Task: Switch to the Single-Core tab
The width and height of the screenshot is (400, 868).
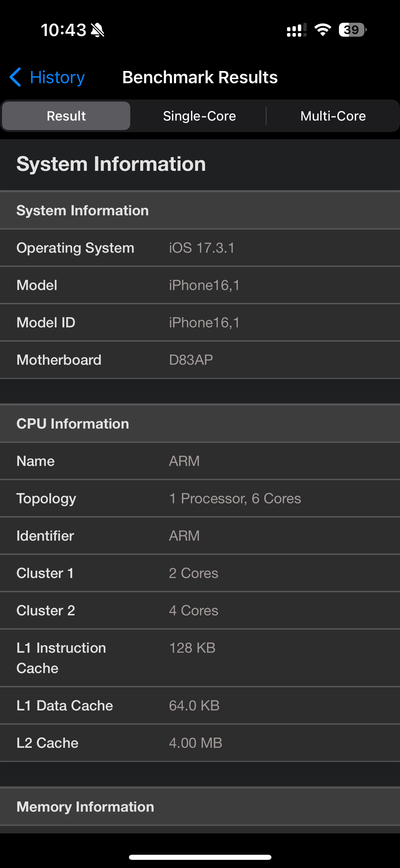Action: (199, 116)
